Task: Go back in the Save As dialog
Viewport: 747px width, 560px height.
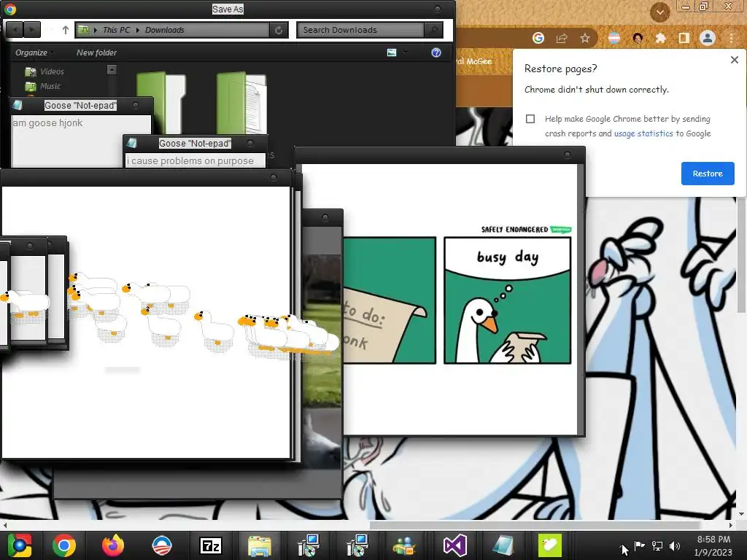Action: (x=15, y=30)
